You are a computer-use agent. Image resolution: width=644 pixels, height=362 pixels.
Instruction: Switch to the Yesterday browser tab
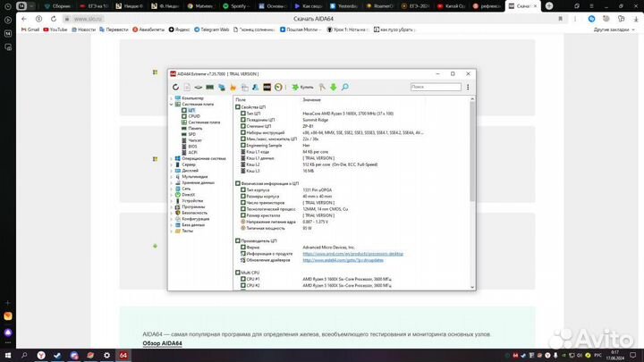point(344,6)
